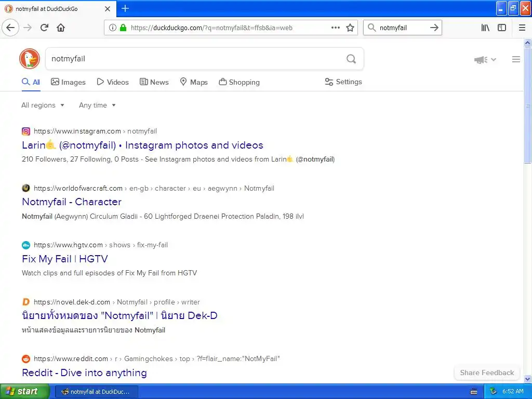Click the system tray icon next to the clock
This screenshot has width=532, height=399.
click(x=494, y=392)
